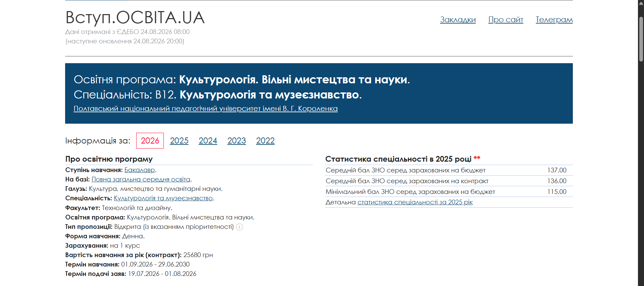This screenshot has height=286, width=644.
Task: Click the Мінімальний бал ЗНО на бюджет label
Action: pos(410,192)
